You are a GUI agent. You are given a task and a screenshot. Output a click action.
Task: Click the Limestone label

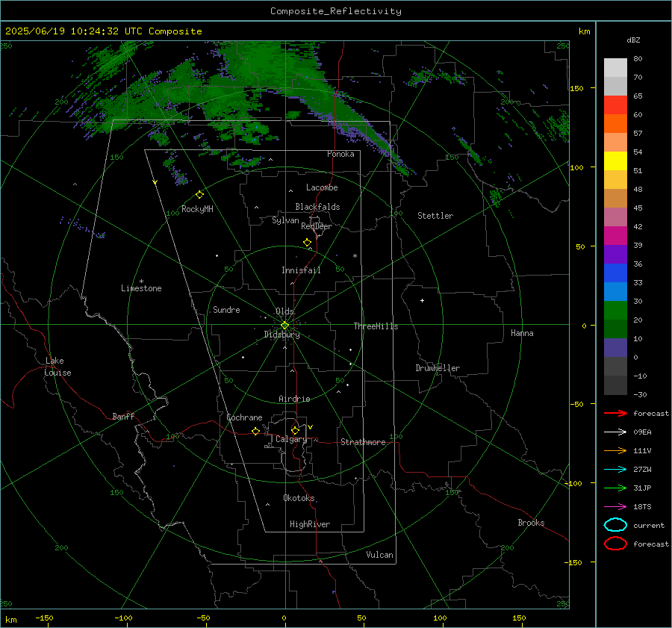point(141,288)
